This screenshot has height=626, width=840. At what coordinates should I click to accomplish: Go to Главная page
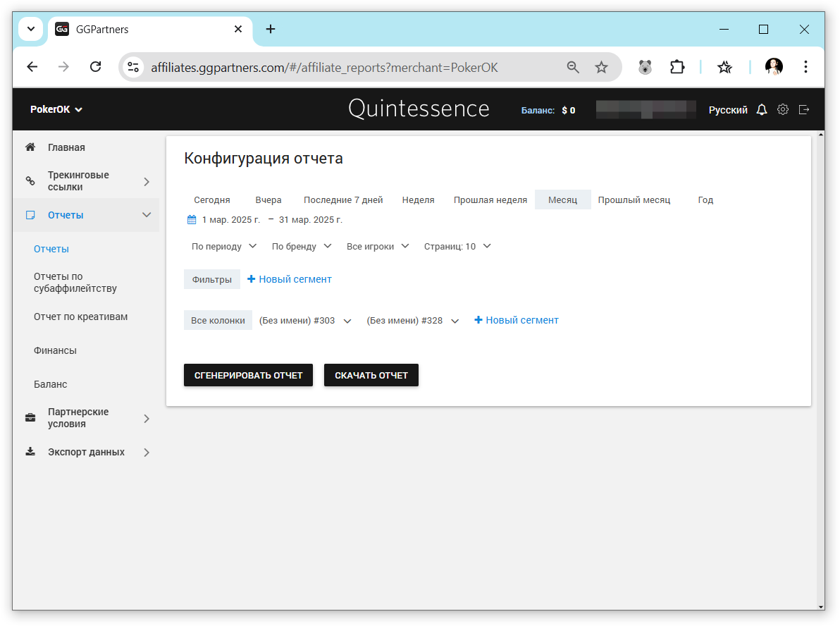tap(66, 147)
